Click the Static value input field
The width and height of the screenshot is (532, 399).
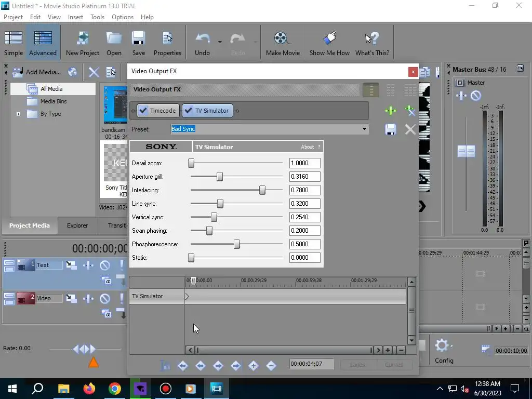coord(304,258)
